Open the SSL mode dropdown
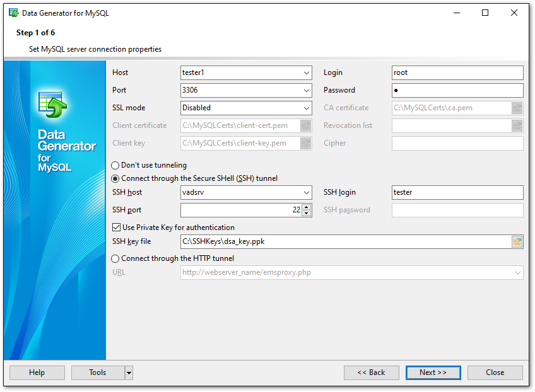 point(307,108)
